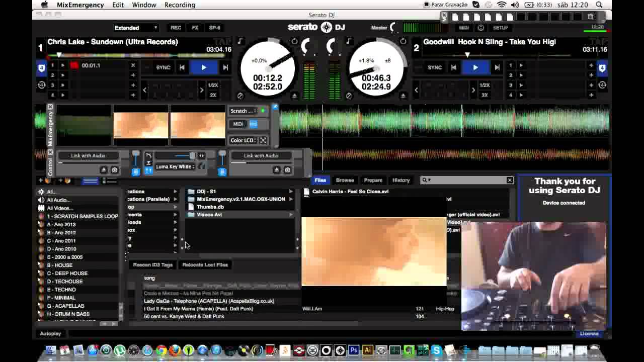
Task: Trigger cue point 1 on deck 1
Action: point(63,65)
